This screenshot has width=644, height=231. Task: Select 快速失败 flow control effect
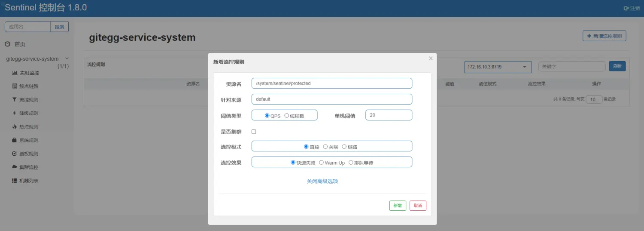293,163
